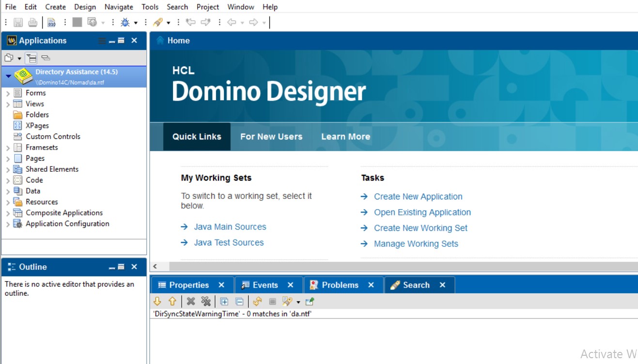This screenshot has height=364, width=638.
Task: Click Run Current Search Again icon
Action: pos(257,302)
